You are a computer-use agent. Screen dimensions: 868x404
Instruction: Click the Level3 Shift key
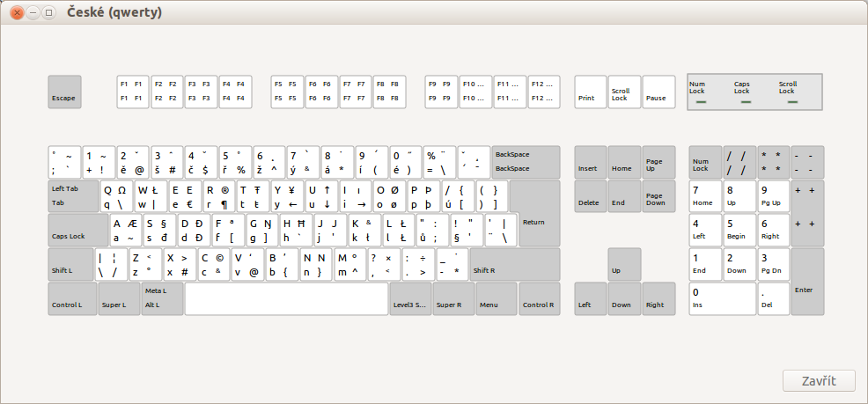410,299
